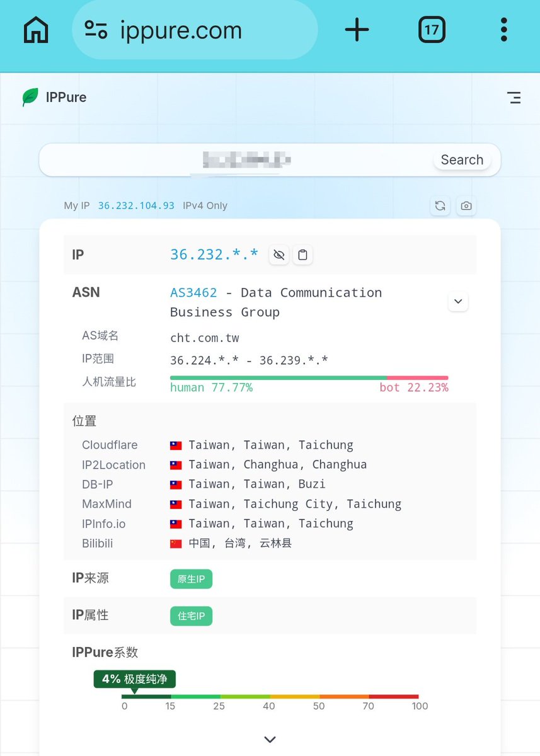The width and height of the screenshot is (540, 756).
Task: Collapse the ASN details chevron
Action: coord(458,302)
